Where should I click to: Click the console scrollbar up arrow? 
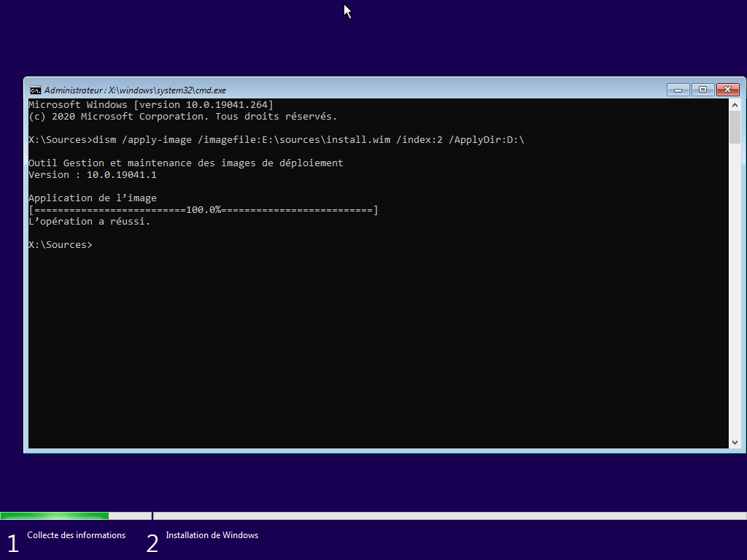pos(735,105)
